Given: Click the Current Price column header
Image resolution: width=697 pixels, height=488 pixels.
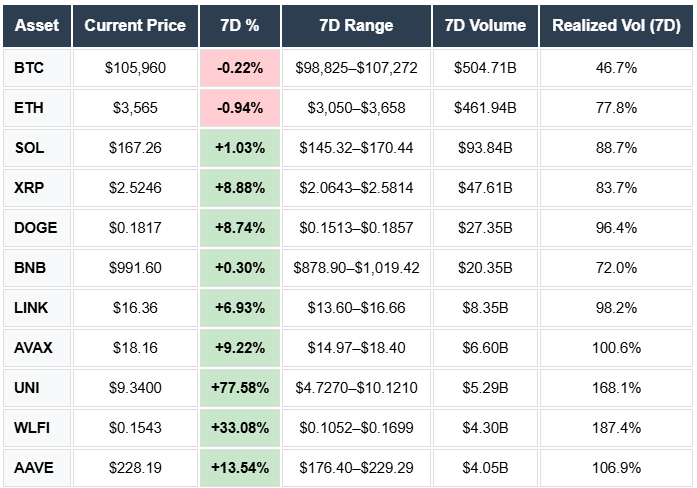Looking at the screenshot, I should point(135,26).
